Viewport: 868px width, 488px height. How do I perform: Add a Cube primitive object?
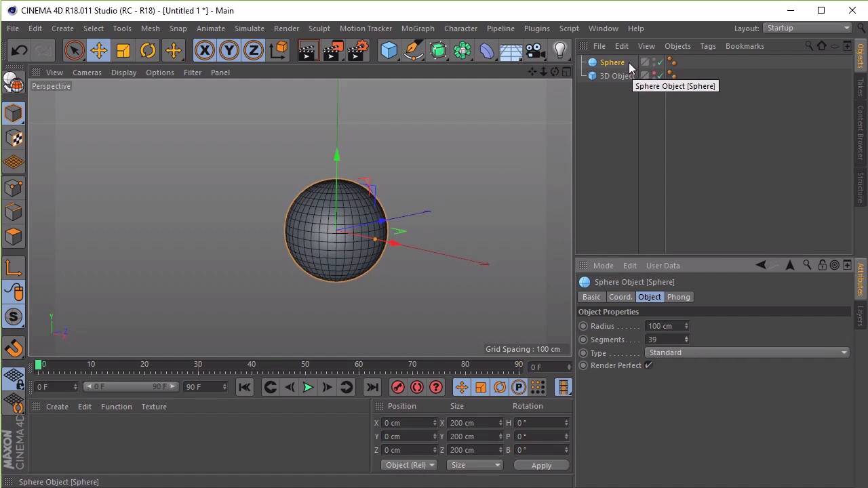click(x=389, y=50)
